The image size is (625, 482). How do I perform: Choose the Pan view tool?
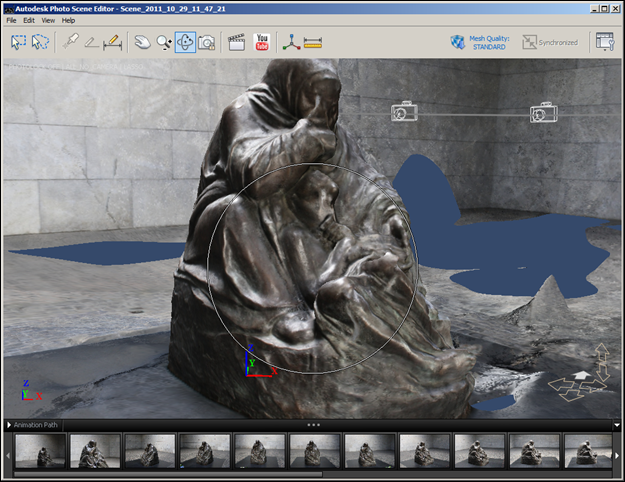click(142, 42)
